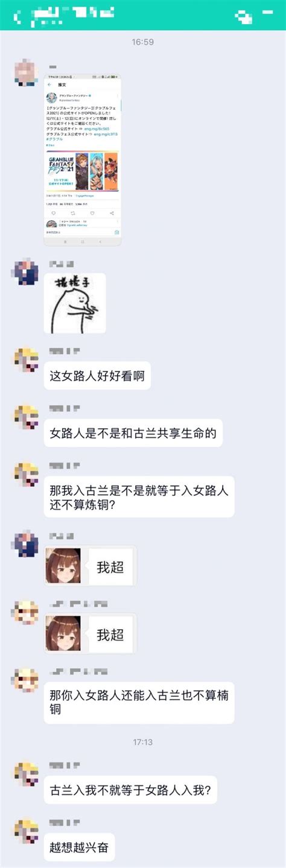The width and height of the screenshot is (286, 868).
Task: Tap the 17:13 timestamp label
Action: (x=143, y=742)
